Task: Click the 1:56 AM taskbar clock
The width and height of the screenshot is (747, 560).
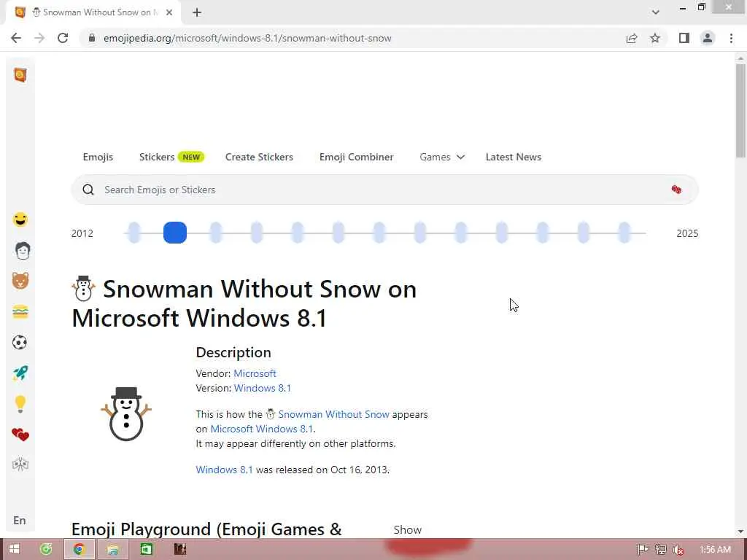Action: [x=715, y=550]
